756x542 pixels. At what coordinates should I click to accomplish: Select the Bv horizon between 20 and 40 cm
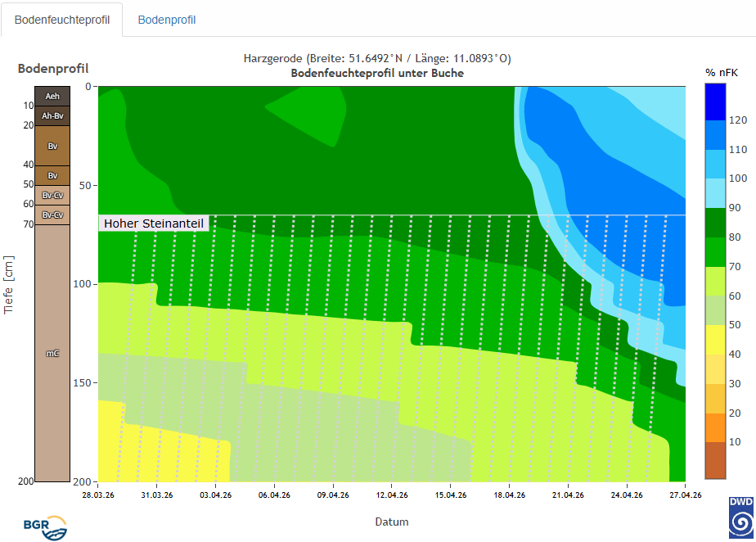click(52, 146)
